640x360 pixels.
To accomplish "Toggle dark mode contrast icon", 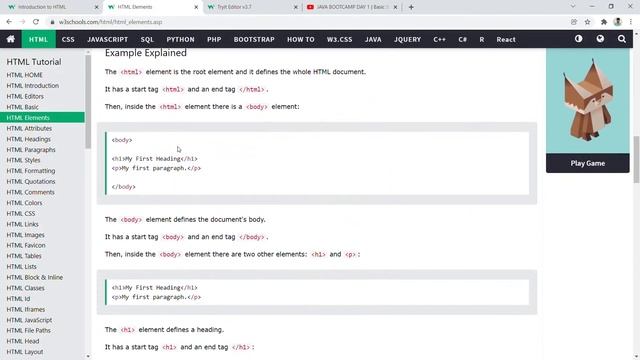I will pos(578,39).
